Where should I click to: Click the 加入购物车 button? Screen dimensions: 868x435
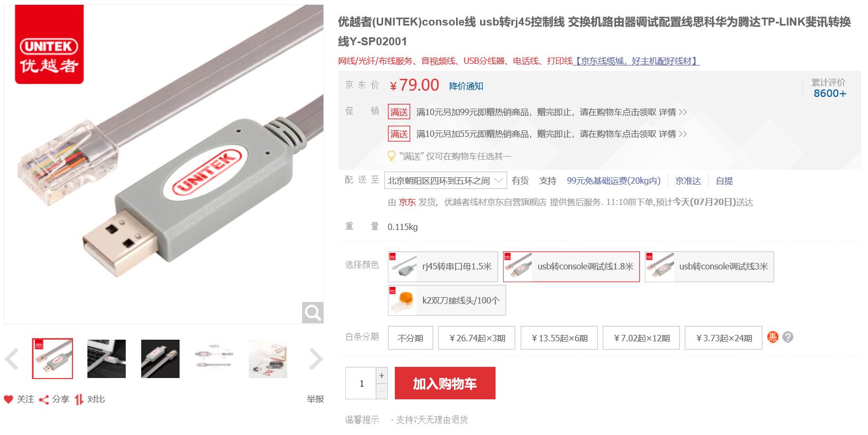[x=445, y=383]
